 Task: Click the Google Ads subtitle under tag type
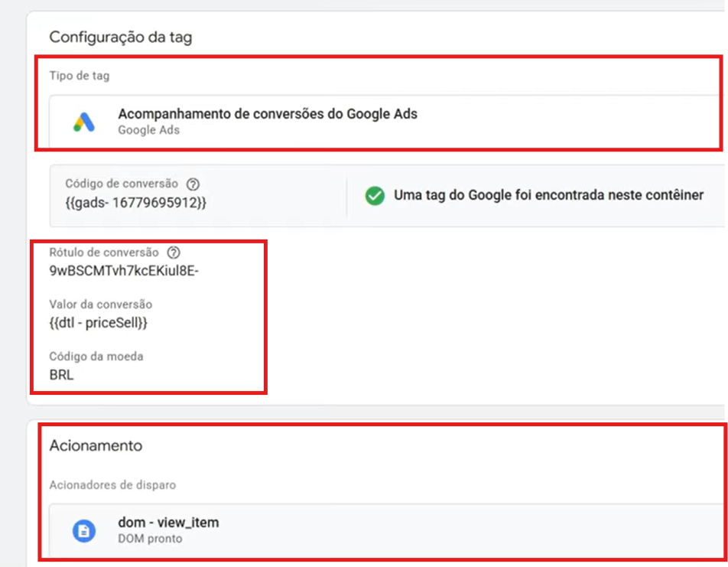(148, 130)
